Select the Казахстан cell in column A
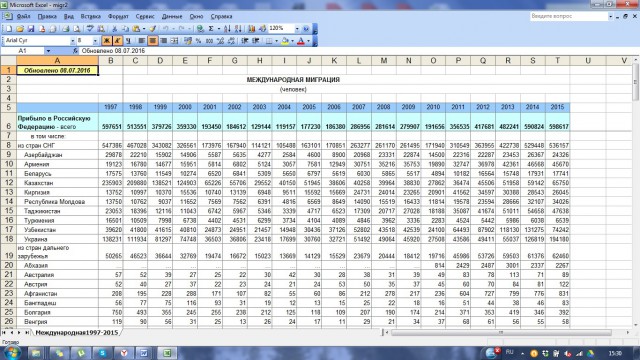 point(57,182)
